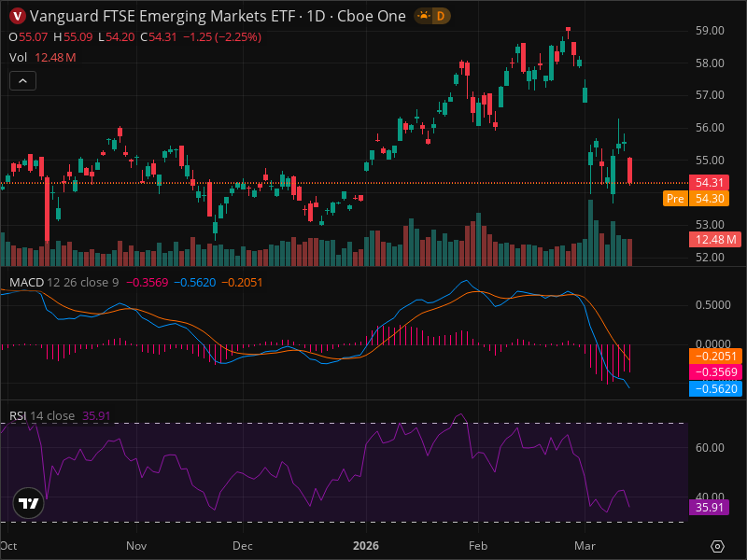Click the 58.00 price axis label
Screen dimensions: 747x560
coord(710,63)
